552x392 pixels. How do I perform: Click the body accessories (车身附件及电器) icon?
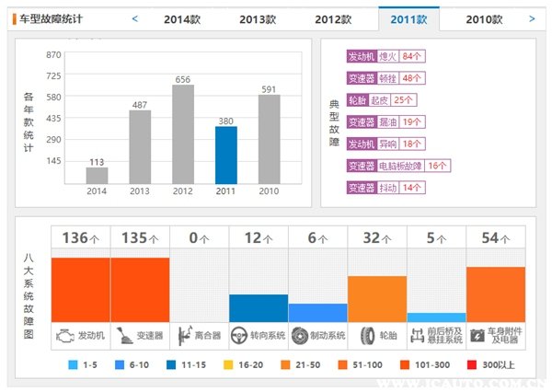[478, 336]
